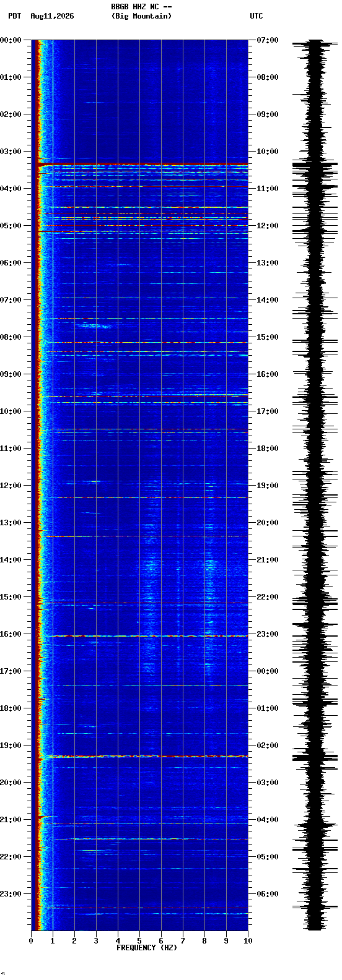This screenshot has width=342, height=980.
Task: Click the 00:00 label on PDT axis
Action: [x=11, y=40]
